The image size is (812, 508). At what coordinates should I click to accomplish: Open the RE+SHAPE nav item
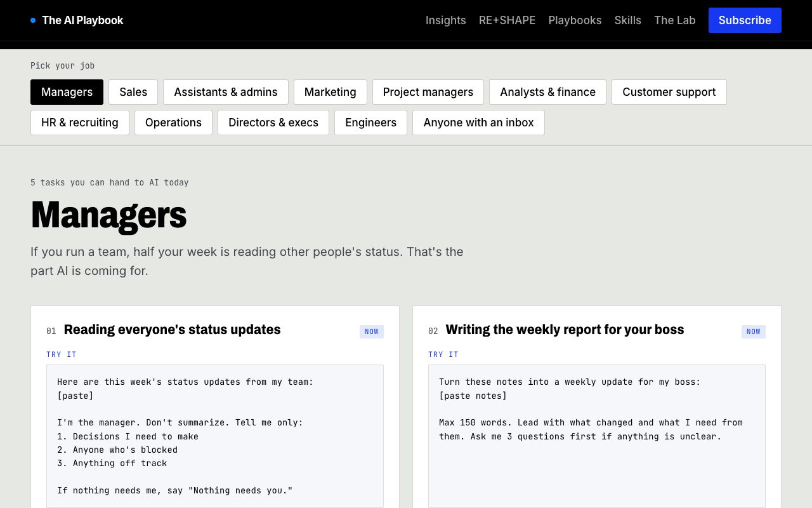pyautogui.click(x=507, y=20)
